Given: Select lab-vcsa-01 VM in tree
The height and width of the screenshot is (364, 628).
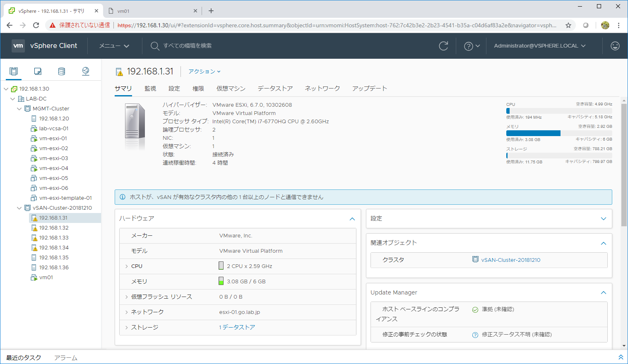Looking at the screenshot, I should click(54, 129).
